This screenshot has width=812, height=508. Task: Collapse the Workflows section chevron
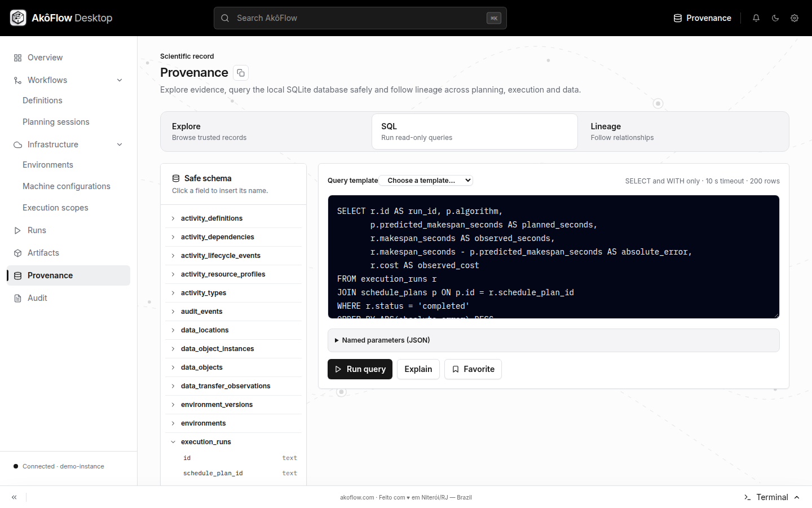pos(120,80)
